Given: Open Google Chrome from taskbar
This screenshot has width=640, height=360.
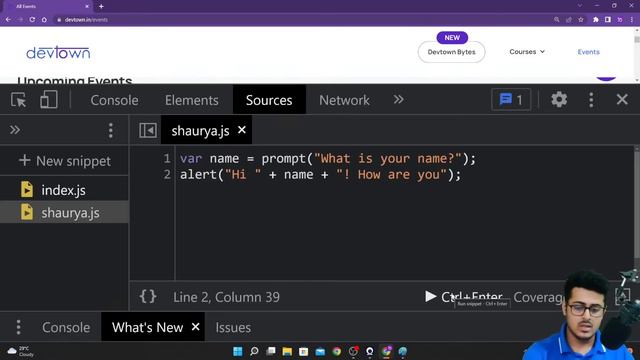Looking at the screenshot, I should point(336,351).
